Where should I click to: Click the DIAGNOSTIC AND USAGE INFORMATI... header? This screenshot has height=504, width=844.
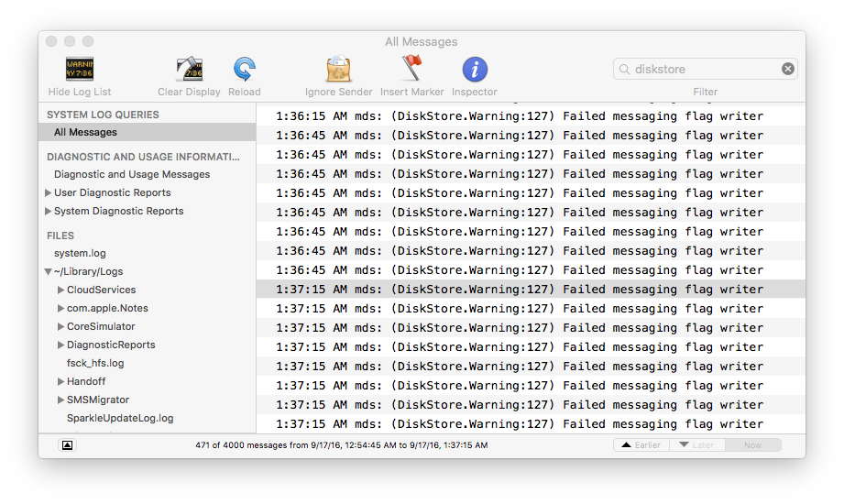(143, 157)
